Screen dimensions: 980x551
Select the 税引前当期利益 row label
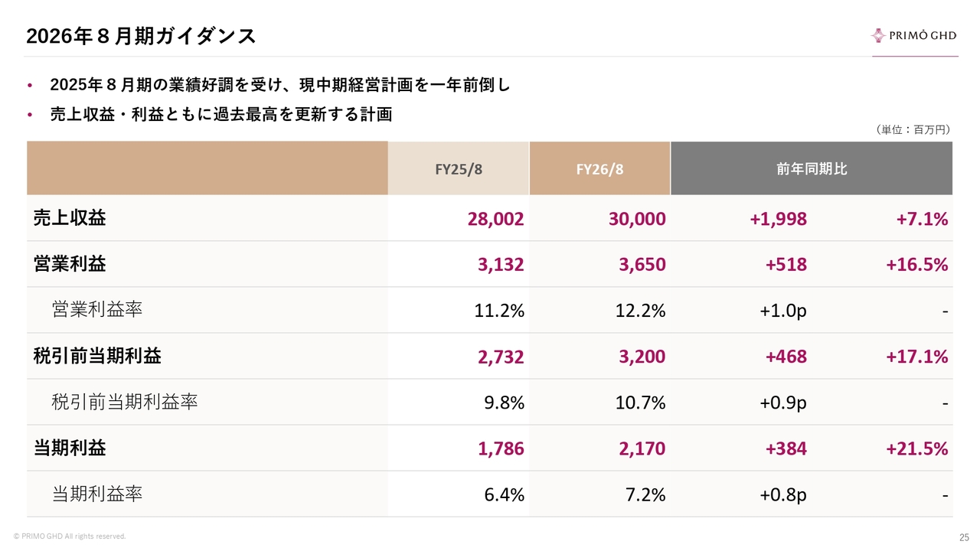[x=97, y=356]
